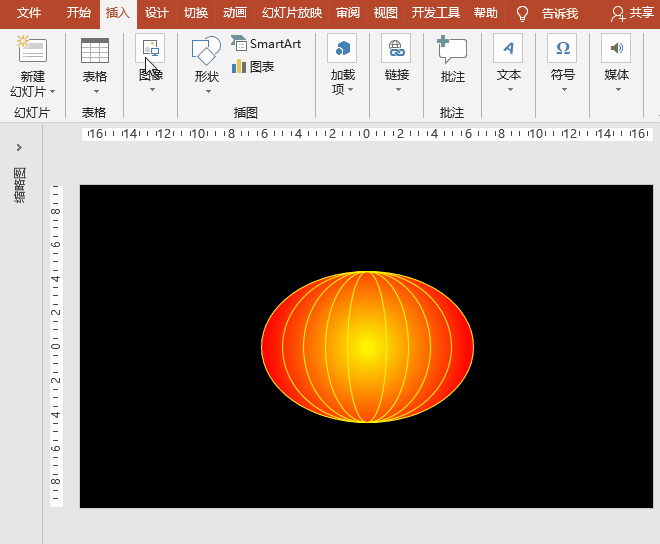The height and width of the screenshot is (544, 660).
Task: Open the Transitions (切换) tab
Action: [x=196, y=13]
